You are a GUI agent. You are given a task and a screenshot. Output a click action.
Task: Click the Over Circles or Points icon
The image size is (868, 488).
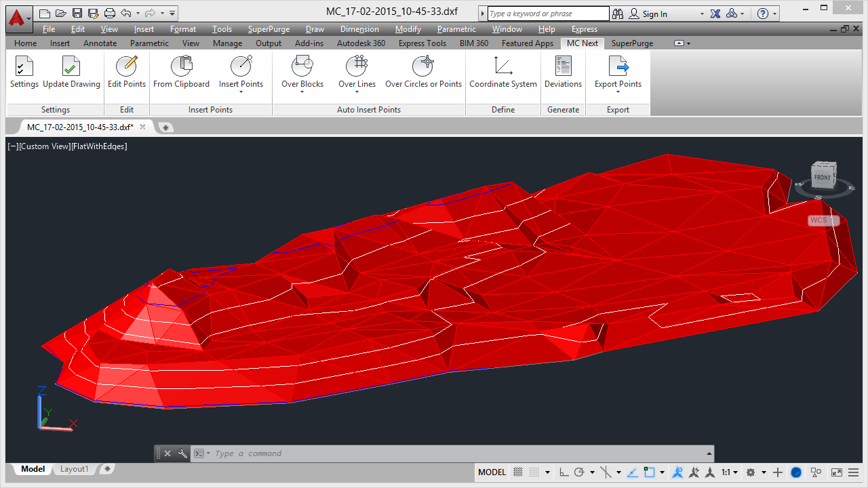423,67
